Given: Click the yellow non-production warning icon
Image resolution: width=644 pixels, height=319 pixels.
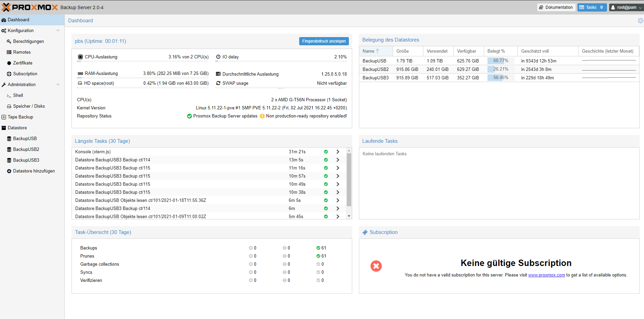Looking at the screenshot, I should [262, 116].
